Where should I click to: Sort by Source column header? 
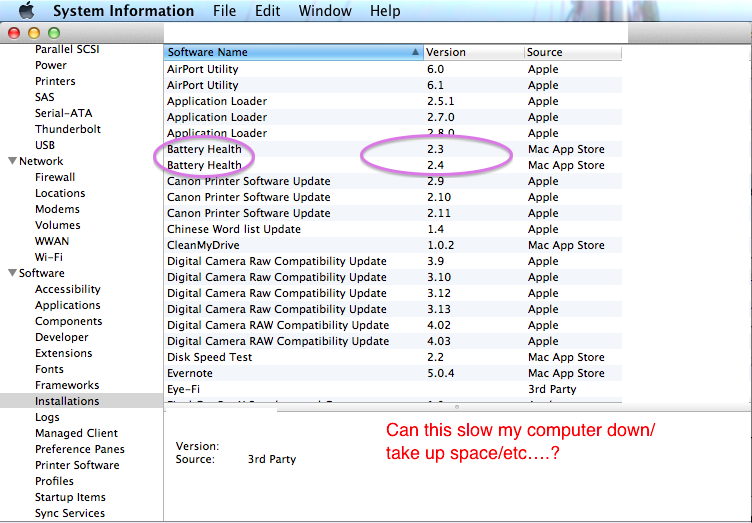pyautogui.click(x=573, y=52)
